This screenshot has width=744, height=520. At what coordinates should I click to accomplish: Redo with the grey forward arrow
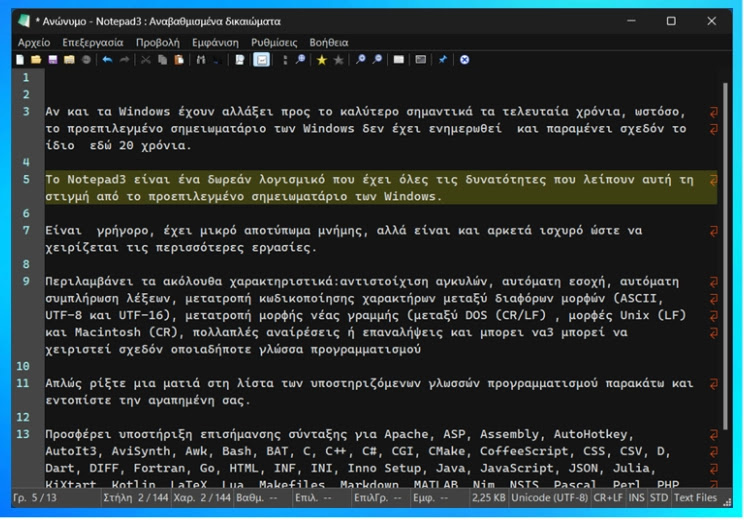tap(124, 60)
